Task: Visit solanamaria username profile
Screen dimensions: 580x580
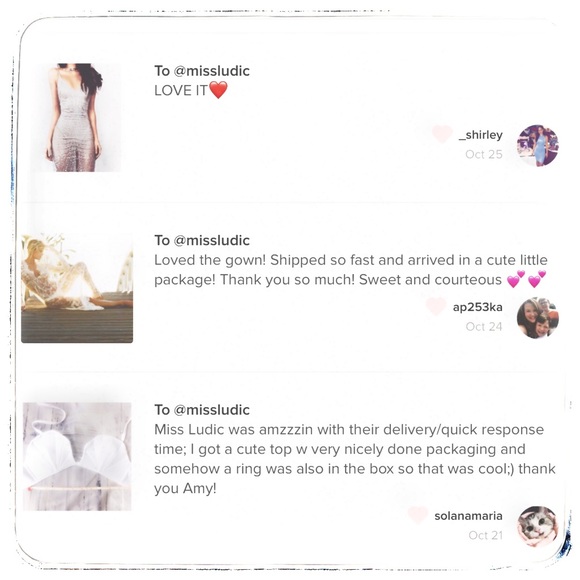Action: (468, 516)
